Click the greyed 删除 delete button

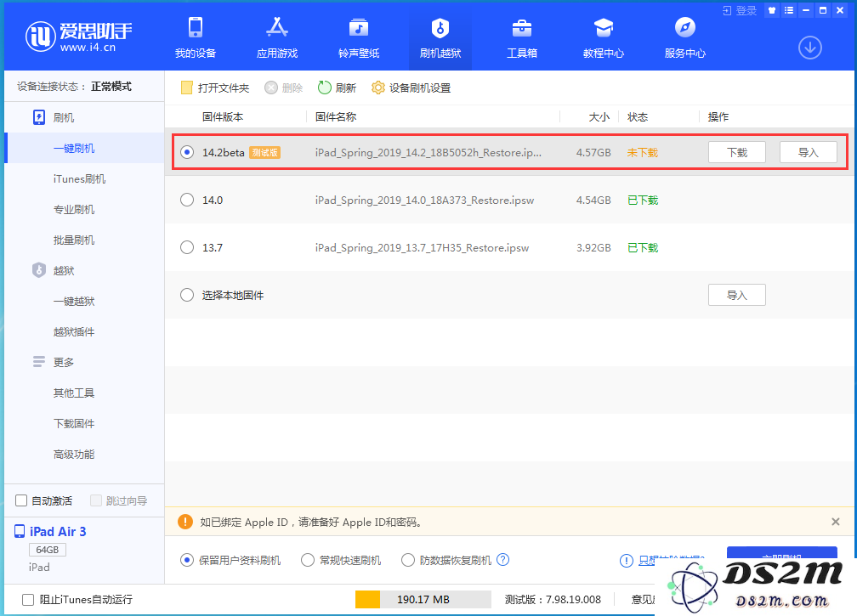[x=283, y=88]
